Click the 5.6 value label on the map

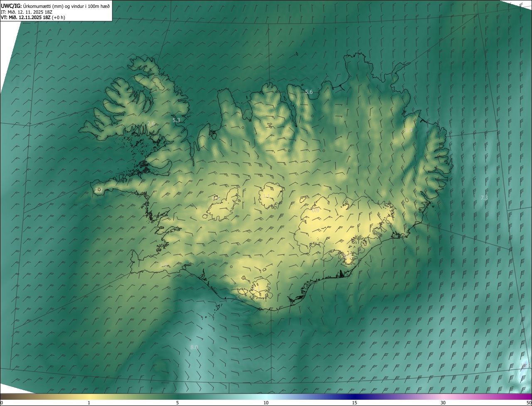(309, 92)
